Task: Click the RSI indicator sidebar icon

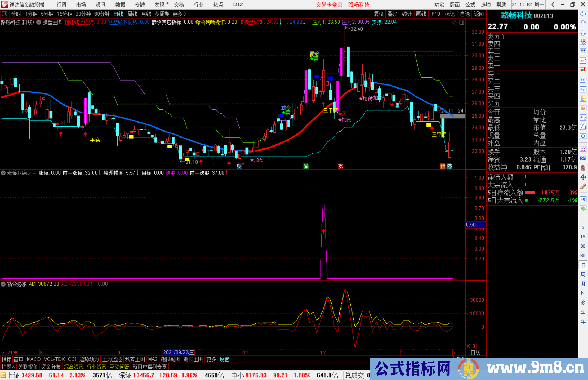Action: point(583,158)
